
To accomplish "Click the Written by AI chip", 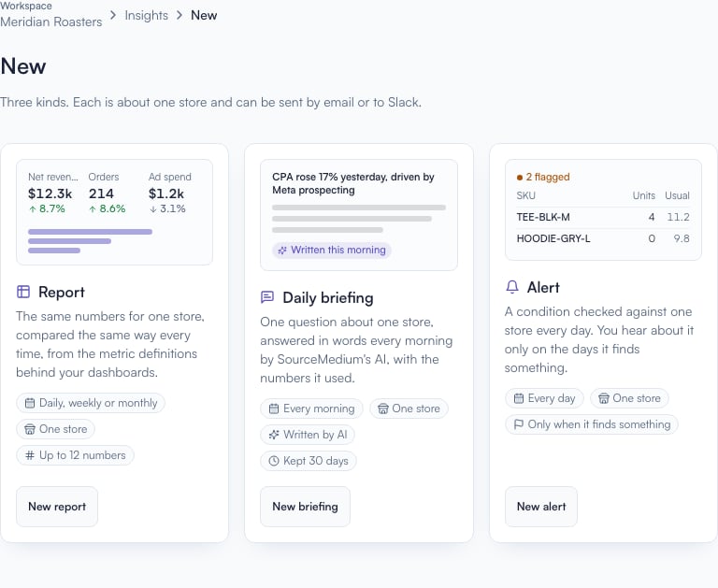I will point(308,435).
